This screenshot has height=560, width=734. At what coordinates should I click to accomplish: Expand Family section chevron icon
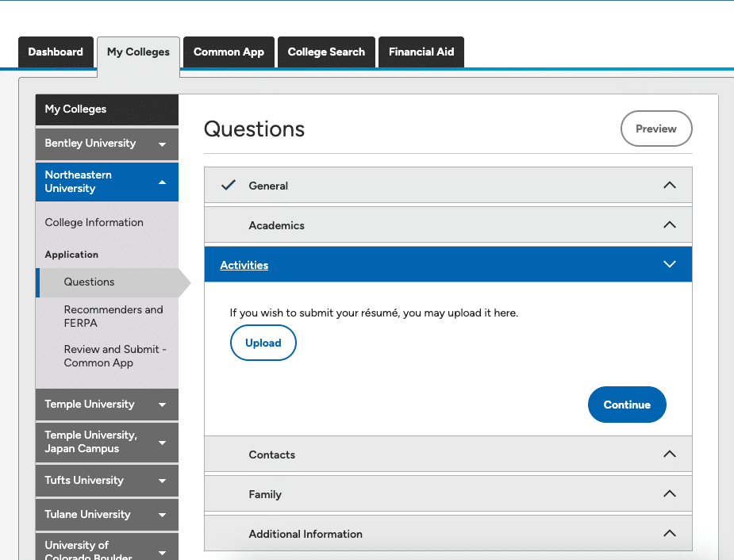point(670,493)
